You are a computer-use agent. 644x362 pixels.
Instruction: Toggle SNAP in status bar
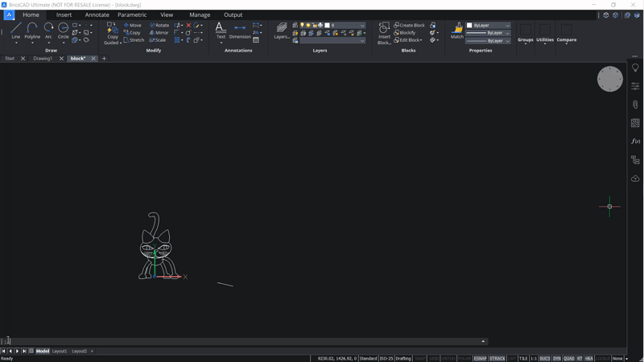coord(419,358)
